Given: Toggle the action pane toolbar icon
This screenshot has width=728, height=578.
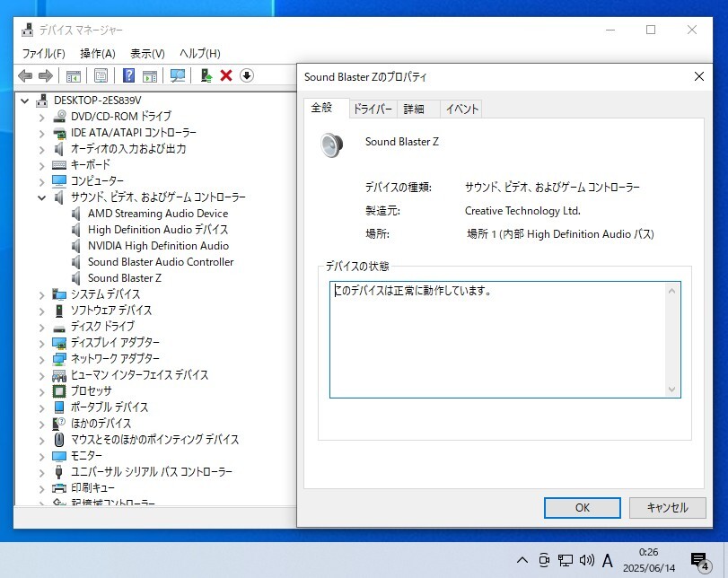Looking at the screenshot, I should pos(150,75).
